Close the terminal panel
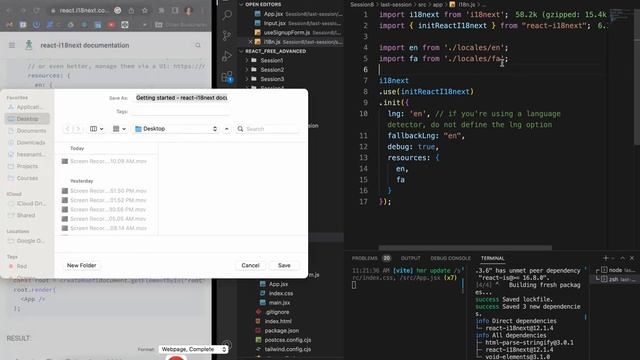 (632, 258)
